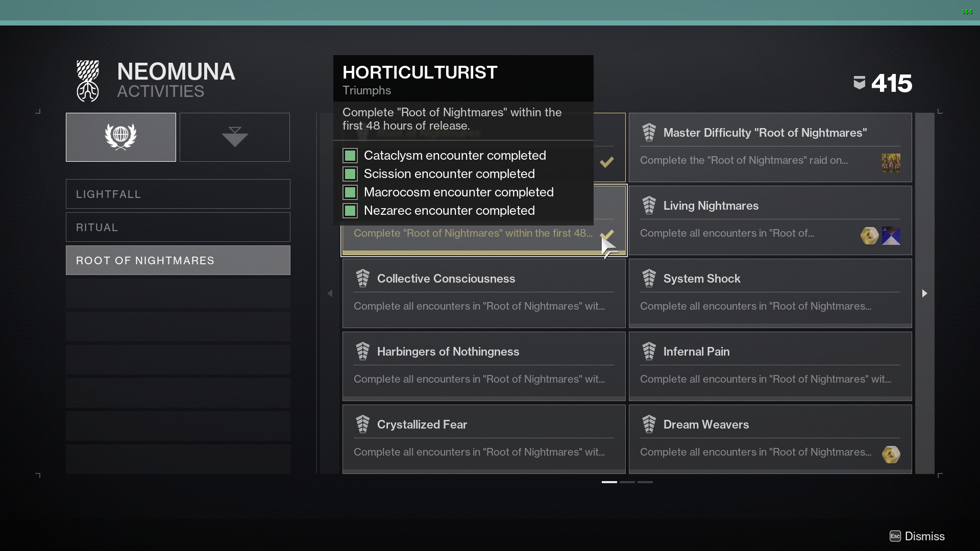Click the Neomuna activities emblem icon
This screenshot has width=980, height=551.
tap(88, 81)
